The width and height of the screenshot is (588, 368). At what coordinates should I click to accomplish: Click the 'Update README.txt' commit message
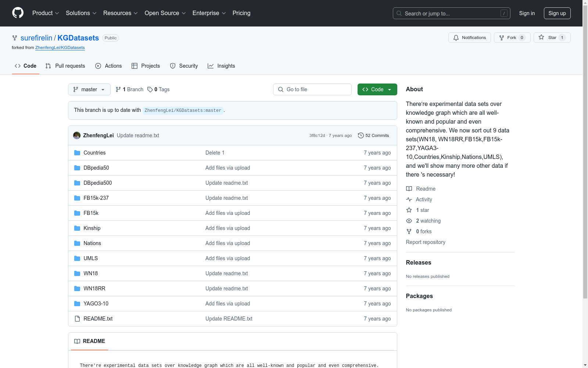pos(229,319)
